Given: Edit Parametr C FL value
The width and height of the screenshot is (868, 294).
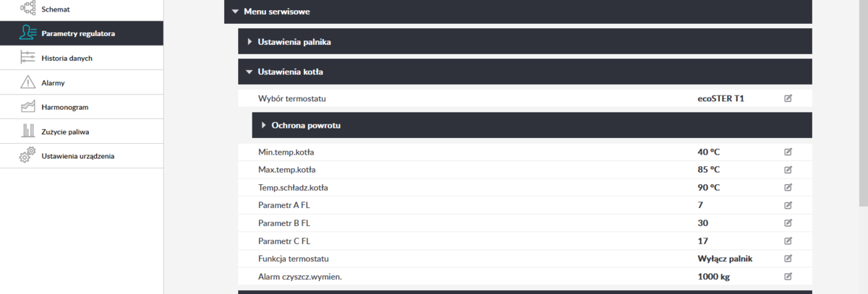Looking at the screenshot, I should tap(788, 241).
